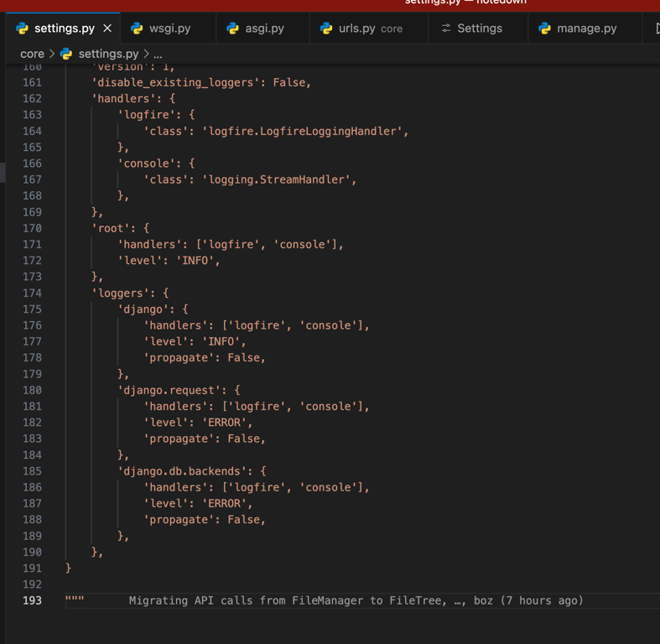Click 'django.db.backends' key text
This screenshot has width=660, height=644.
[x=182, y=471]
